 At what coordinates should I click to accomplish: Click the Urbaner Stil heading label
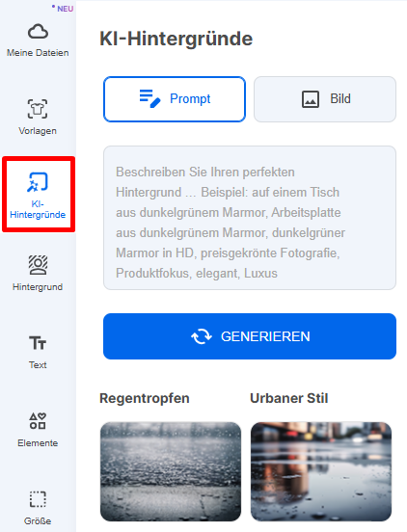click(289, 398)
